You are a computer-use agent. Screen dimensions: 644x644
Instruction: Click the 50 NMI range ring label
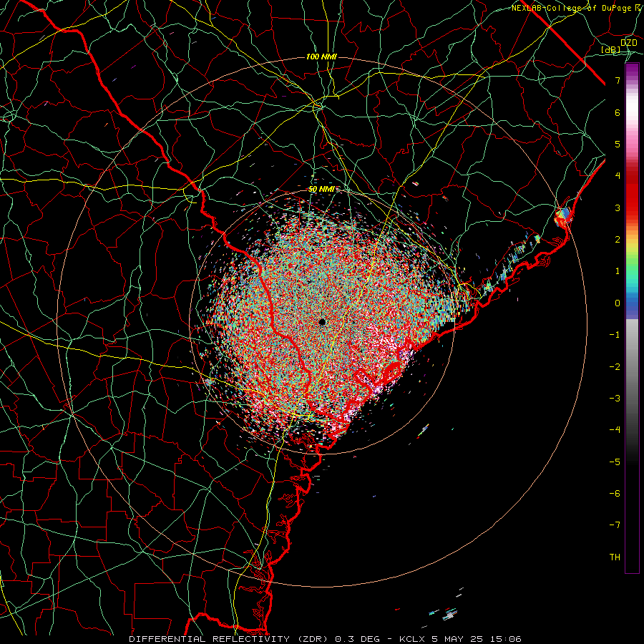[x=321, y=190]
